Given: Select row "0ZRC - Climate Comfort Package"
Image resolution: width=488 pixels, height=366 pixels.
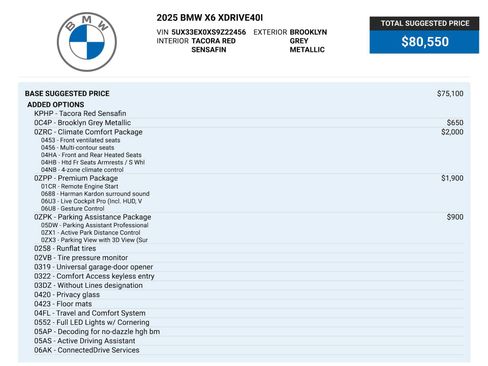Looking at the screenshot, I should click(248, 132).
